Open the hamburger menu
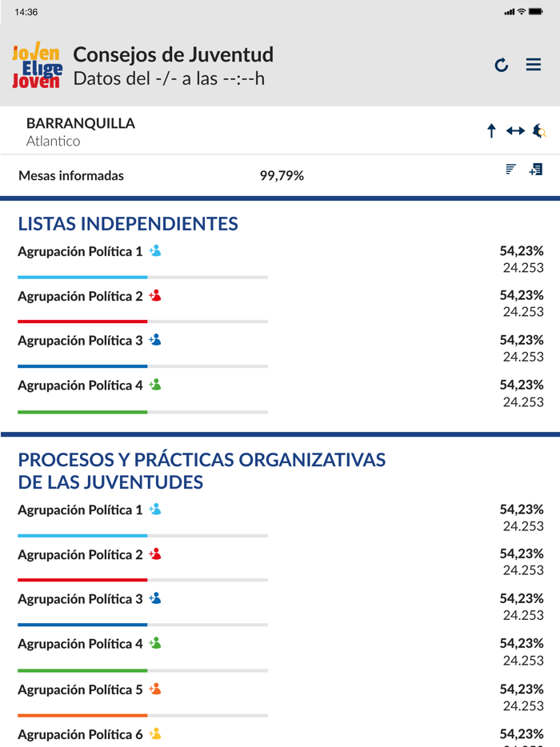This screenshot has height=747, width=560. 534,65
